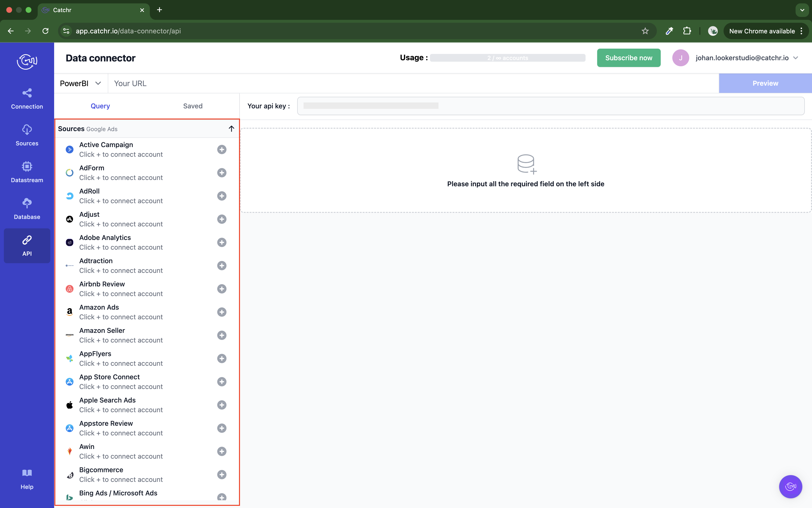
Task: Switch to the Query tab
Action: (100, 106)
